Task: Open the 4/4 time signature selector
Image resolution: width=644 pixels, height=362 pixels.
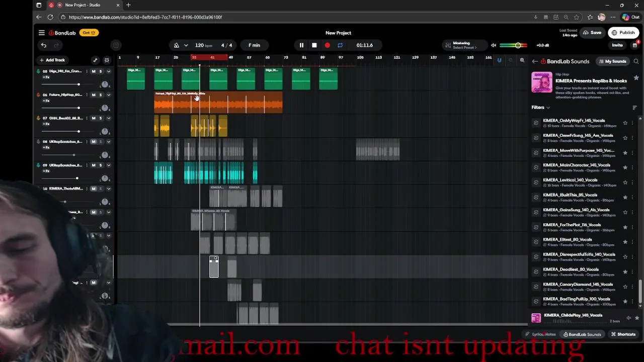Action: pyautogui.click(x=227, y=45)
